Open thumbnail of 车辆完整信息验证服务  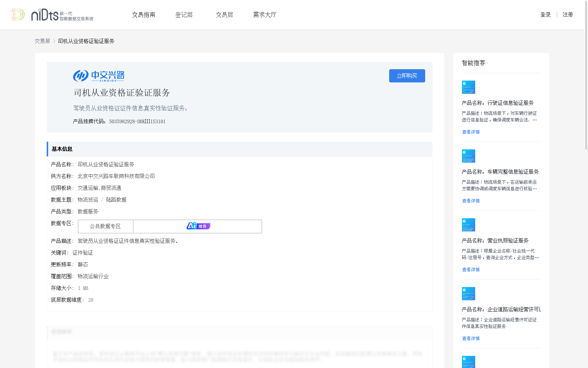469,156
